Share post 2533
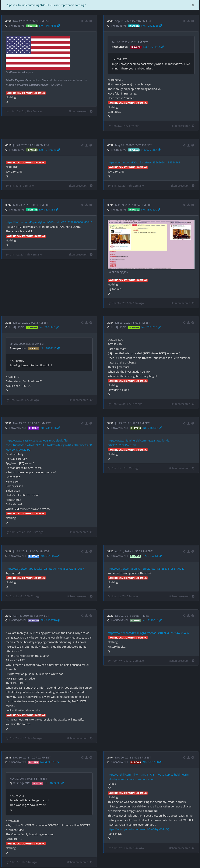200x868 pixels. coord(184,616)
